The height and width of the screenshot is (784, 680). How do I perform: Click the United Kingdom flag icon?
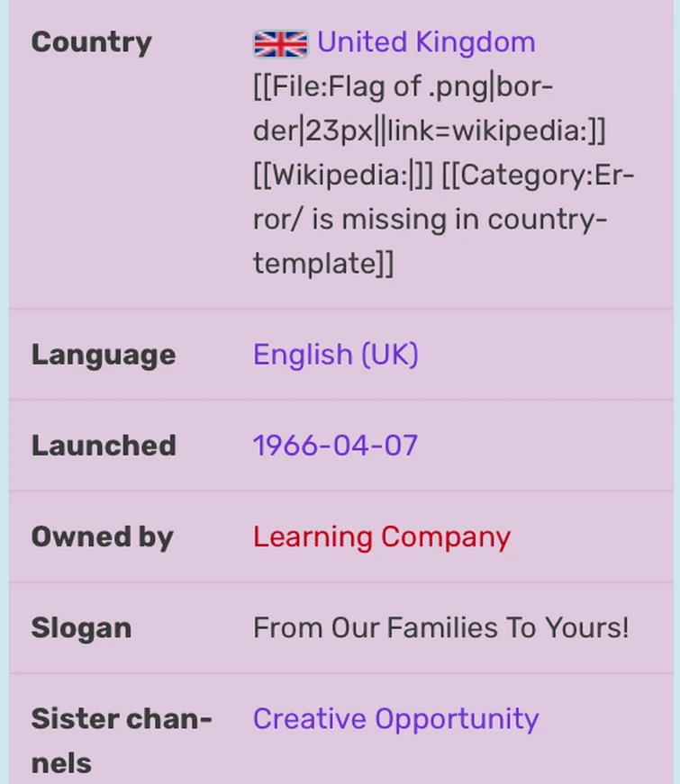(280, 41)
